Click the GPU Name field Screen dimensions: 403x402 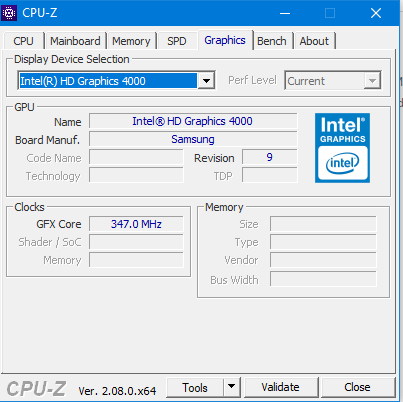tap(193, 121)
